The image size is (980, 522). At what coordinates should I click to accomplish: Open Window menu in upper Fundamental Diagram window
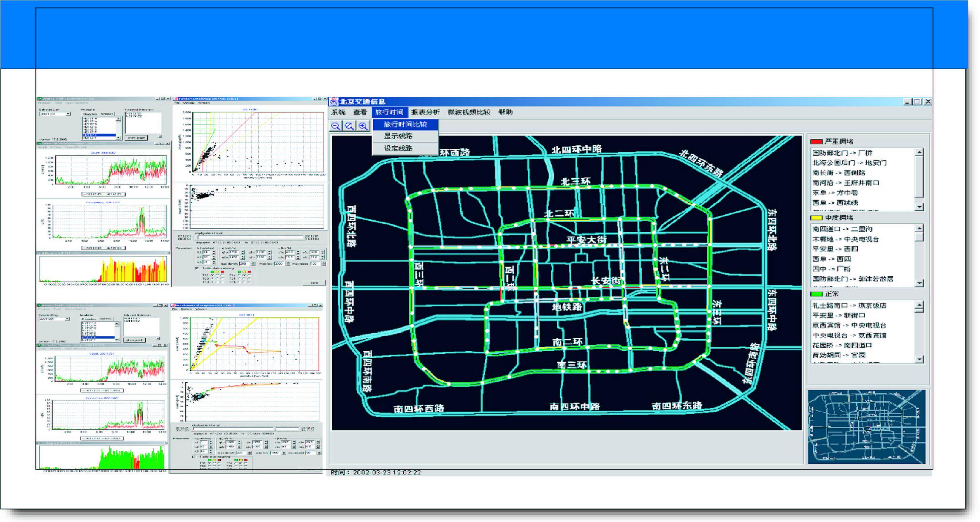pos(204,103)
